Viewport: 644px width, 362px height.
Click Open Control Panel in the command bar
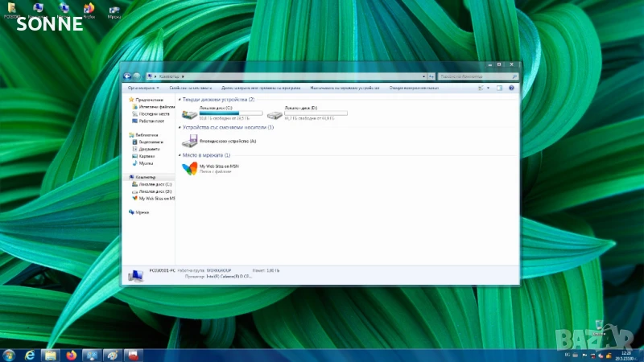coord(414,87)
